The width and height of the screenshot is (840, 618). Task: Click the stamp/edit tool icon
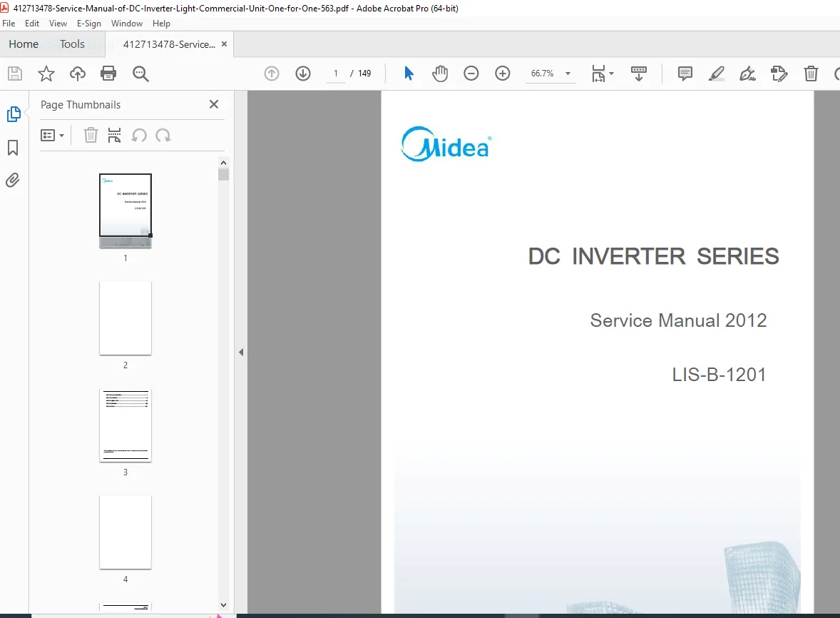[x=779, y=74]
